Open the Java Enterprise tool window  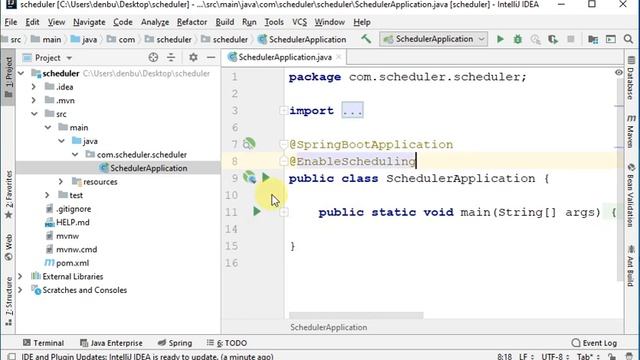(111, 343)
